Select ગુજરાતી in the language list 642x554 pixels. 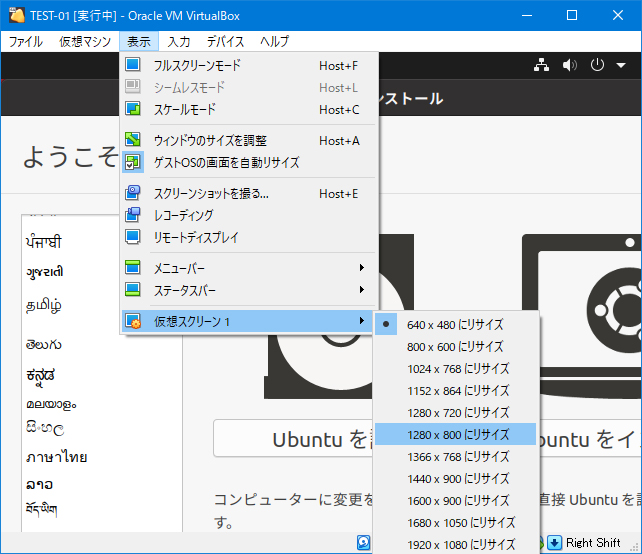[x=45, y=272]
